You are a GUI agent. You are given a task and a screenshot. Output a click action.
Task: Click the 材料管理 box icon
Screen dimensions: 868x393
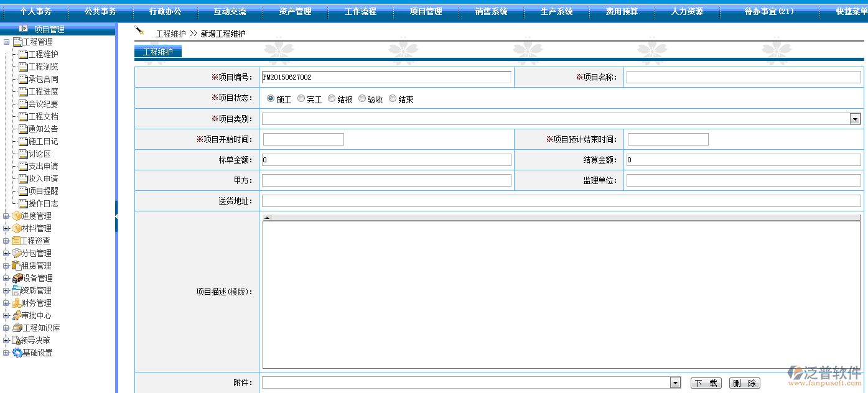(17, 228)
